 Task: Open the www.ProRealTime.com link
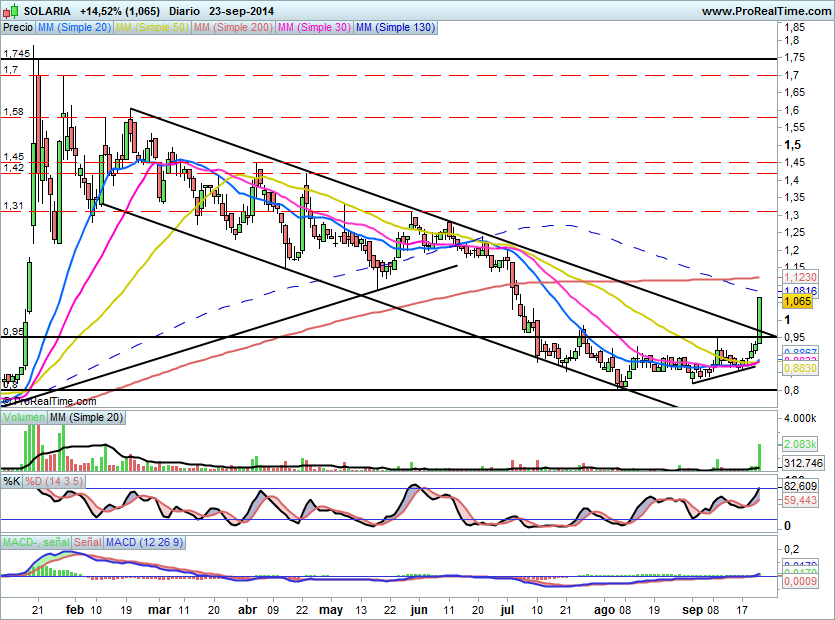click(765, 11)
